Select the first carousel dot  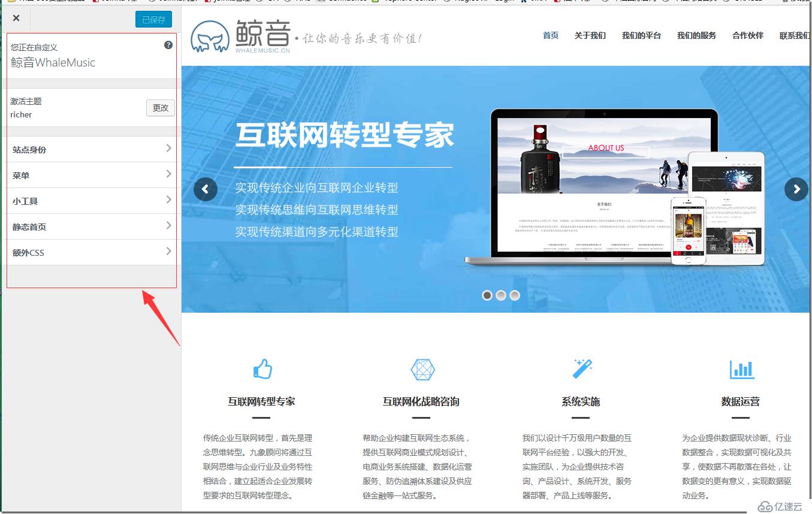487,295
